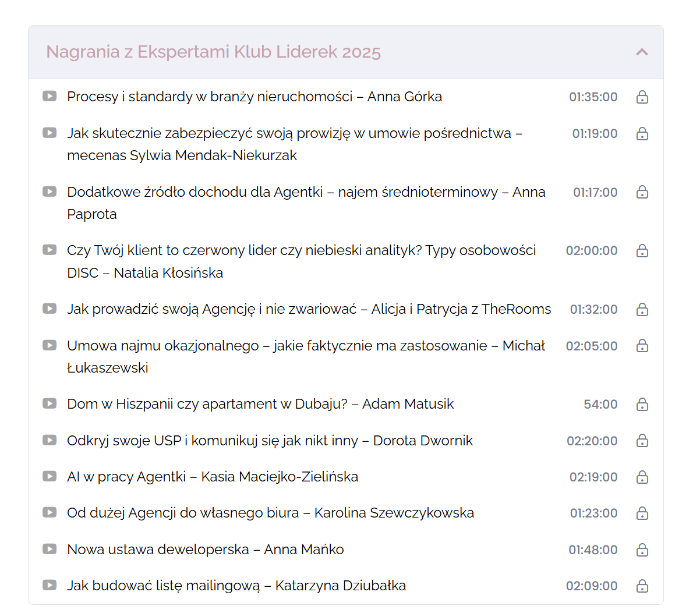Image resolution: width=700 pixels, height=613 pixels.
Task: Click video icon beside Procesy i standardy lesson
Action: 50,96
